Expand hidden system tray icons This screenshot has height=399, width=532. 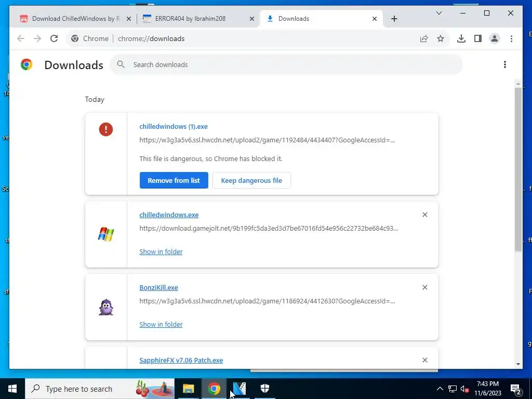click(440, 389)
